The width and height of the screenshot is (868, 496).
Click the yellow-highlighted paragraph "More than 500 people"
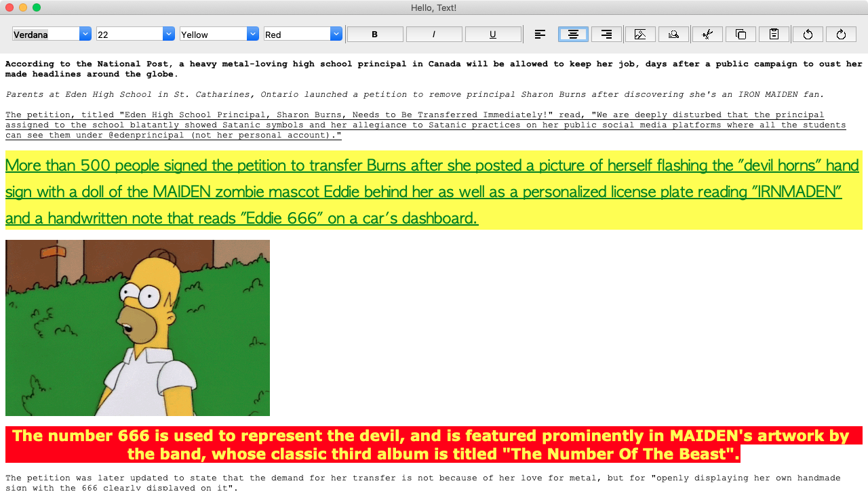pyautogui.click(x=434, y=190)
